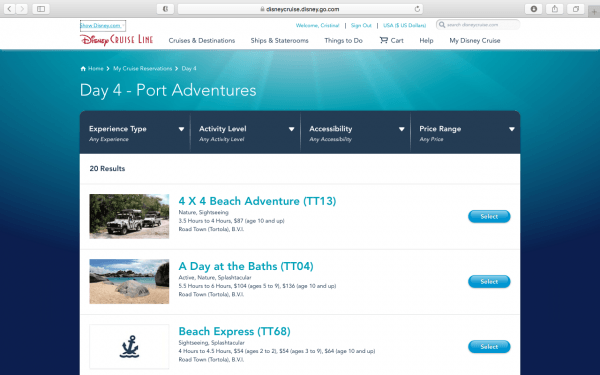Click the Day 4 breadcrumb
The height and width of the screenshot is (375, 600).
click(x=189, y=68)
